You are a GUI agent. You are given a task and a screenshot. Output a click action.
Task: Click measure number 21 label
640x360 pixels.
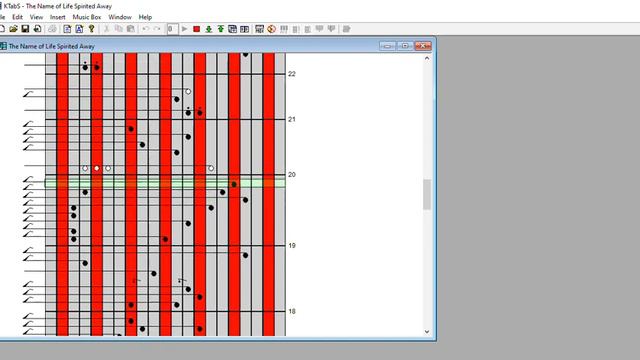click(x=291, y=119)
